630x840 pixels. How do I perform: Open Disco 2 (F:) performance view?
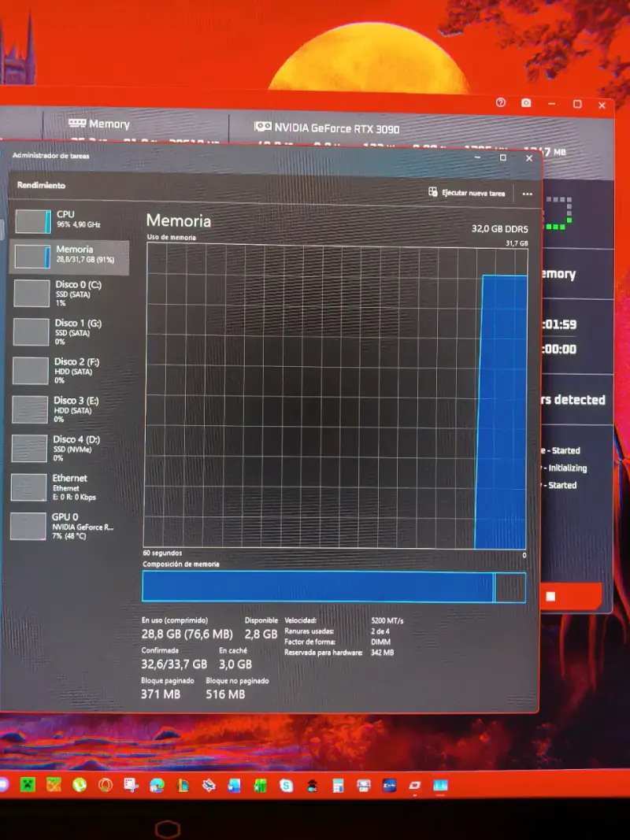click(x=69, y=371)
